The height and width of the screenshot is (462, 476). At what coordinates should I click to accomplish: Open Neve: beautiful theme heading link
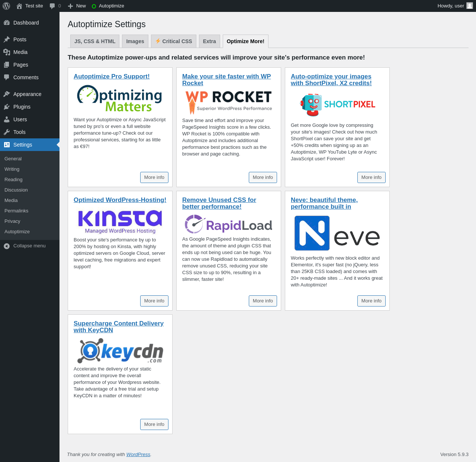click(x=324, y=203)
